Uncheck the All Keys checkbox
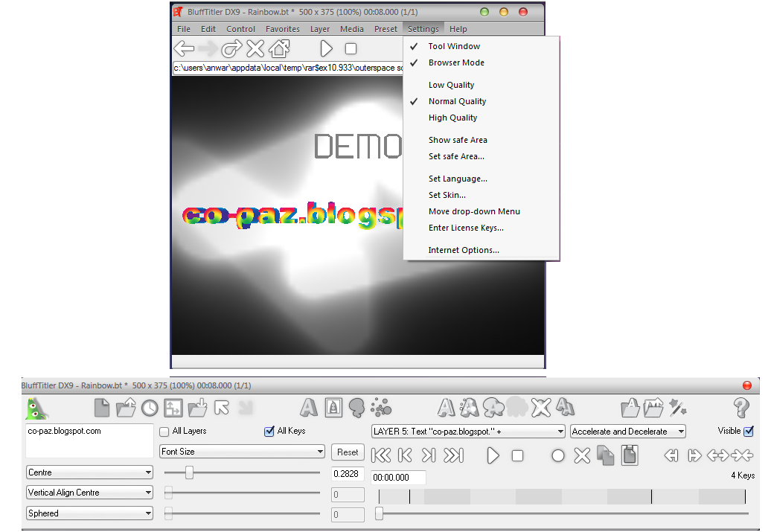 coord(269,432)
